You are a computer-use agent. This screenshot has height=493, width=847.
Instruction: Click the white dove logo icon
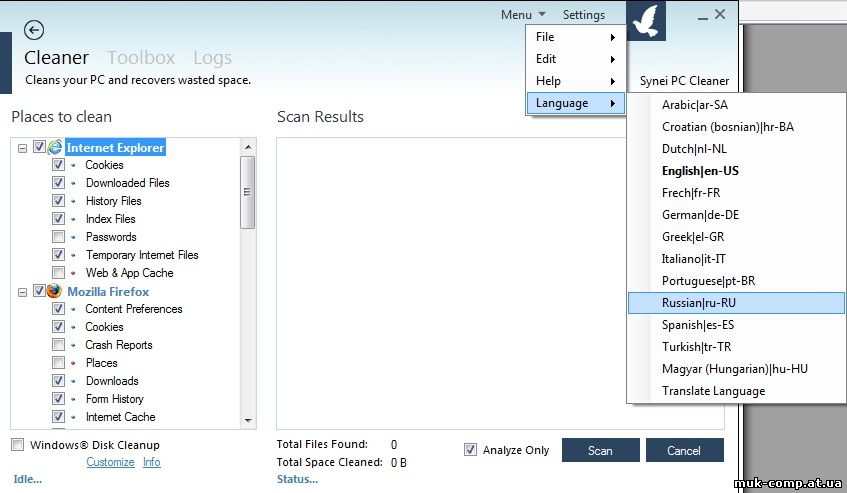click(646, 21)
